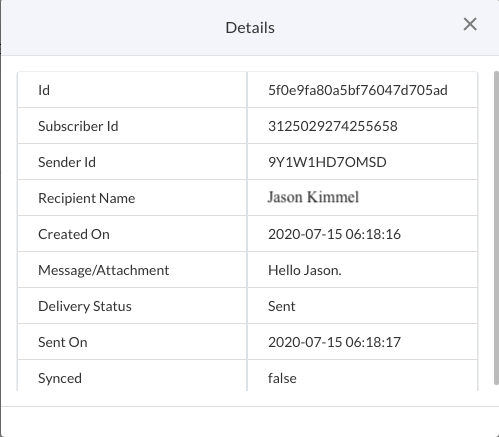Select the Id value 5f0e9fa80a5bf76047d705ad
This screenshot has height=437, width=499.
click(358, 90)
